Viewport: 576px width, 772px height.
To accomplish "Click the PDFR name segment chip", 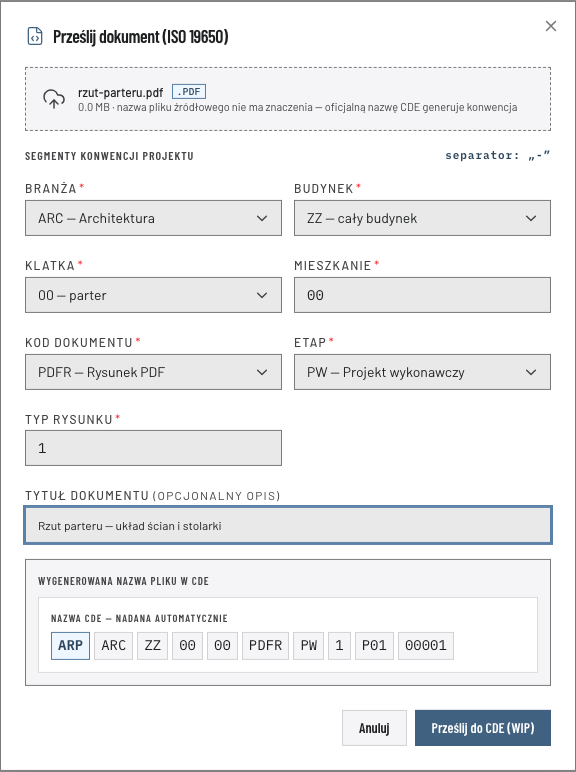I will pyautogui.click(x=265, y=645).
